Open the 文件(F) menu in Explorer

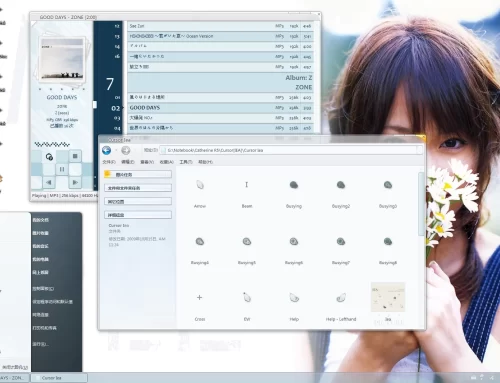[109, 162]
